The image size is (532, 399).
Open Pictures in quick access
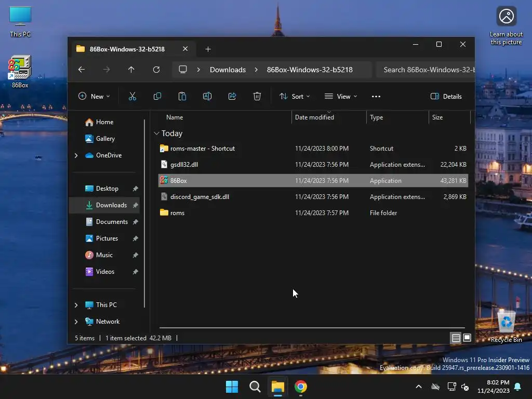pos(107,238)
